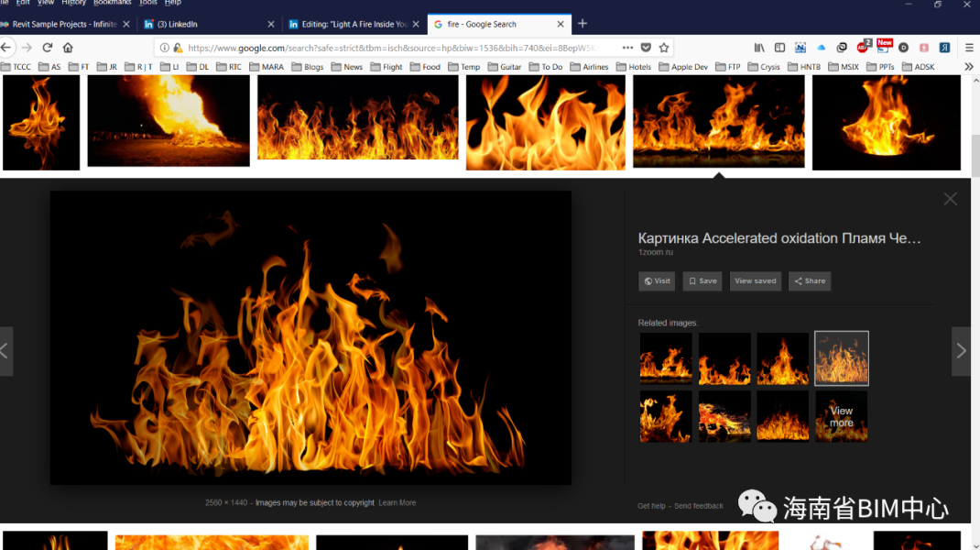Click the Visit button
This screenshot has height=550, width=980.
tap(657, 281)
